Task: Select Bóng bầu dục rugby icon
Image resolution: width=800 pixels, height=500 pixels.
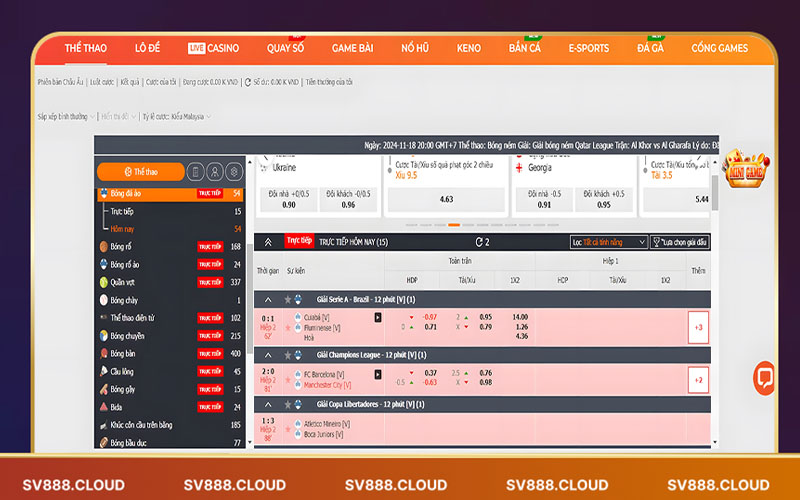Action: pos(104,442)
